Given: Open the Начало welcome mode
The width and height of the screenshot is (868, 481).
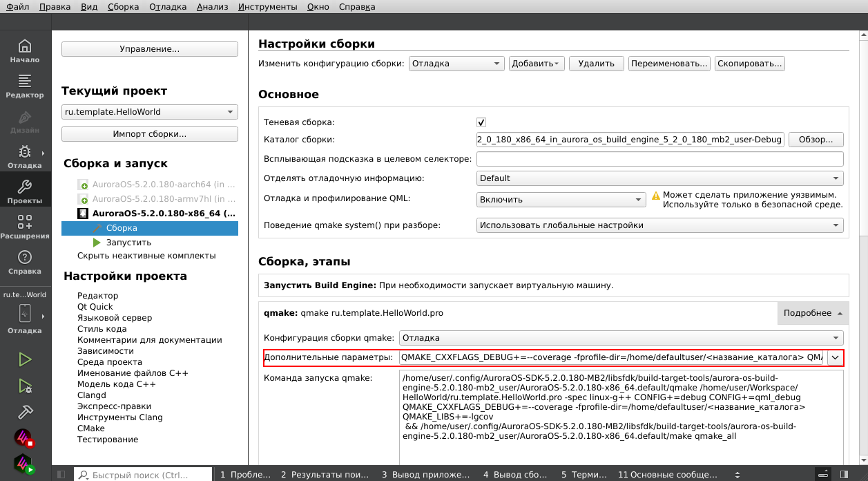Looking at the screenshot, I should (x=25, y=51).
